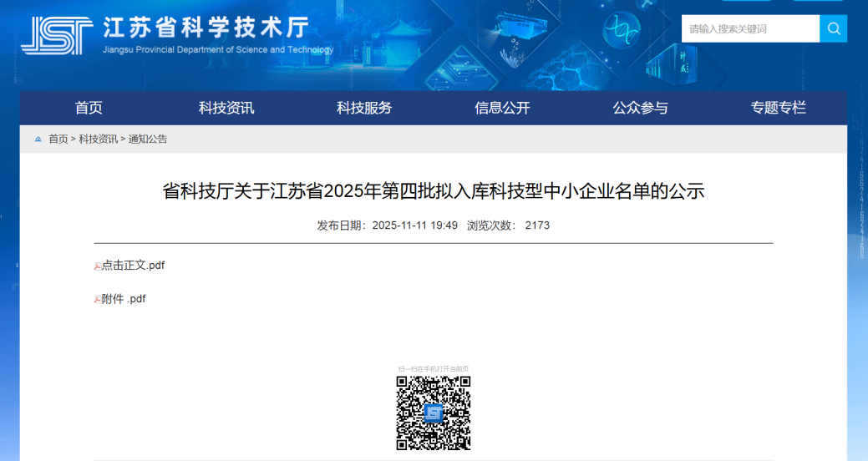The width and height of the screenshot is (868, 461).
Task: Select the 科技服务 navigation item
Action: click(x=364, y=108)
